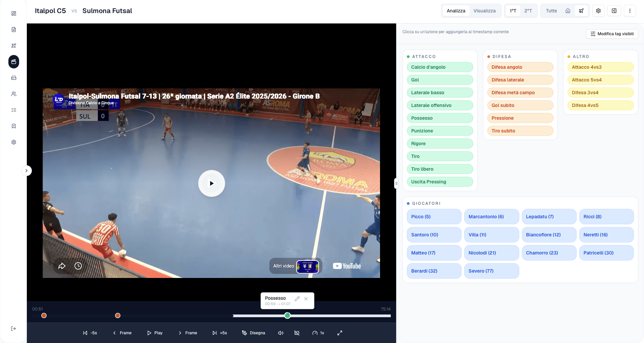Add Gol tag
The width and height of the screenshot is (644, 343).
click(x=440, y=80)
